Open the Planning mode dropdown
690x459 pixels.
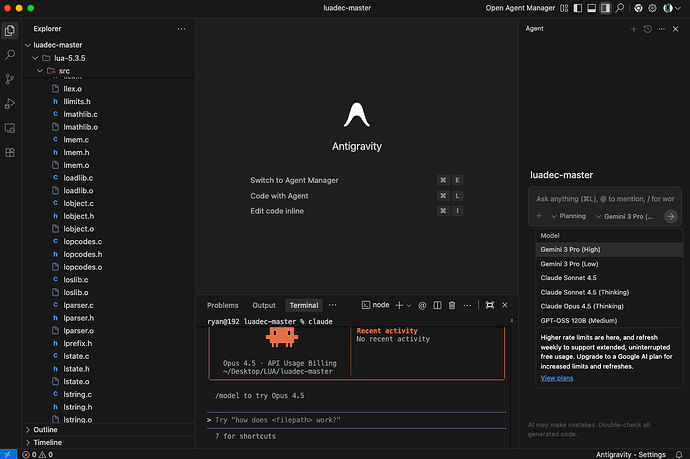coord(569,216)
